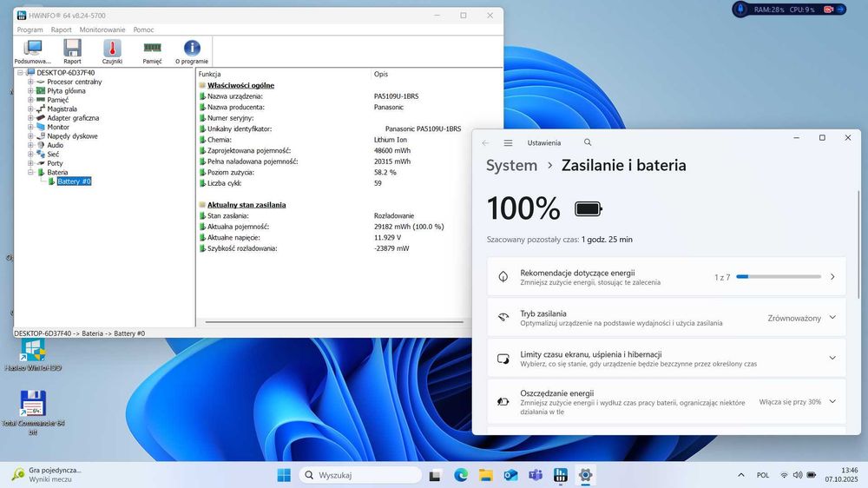Click the horizontal scrollbar in HWiNFO details pane
This screenshot has height=488, width=868.
coord(334,322)
